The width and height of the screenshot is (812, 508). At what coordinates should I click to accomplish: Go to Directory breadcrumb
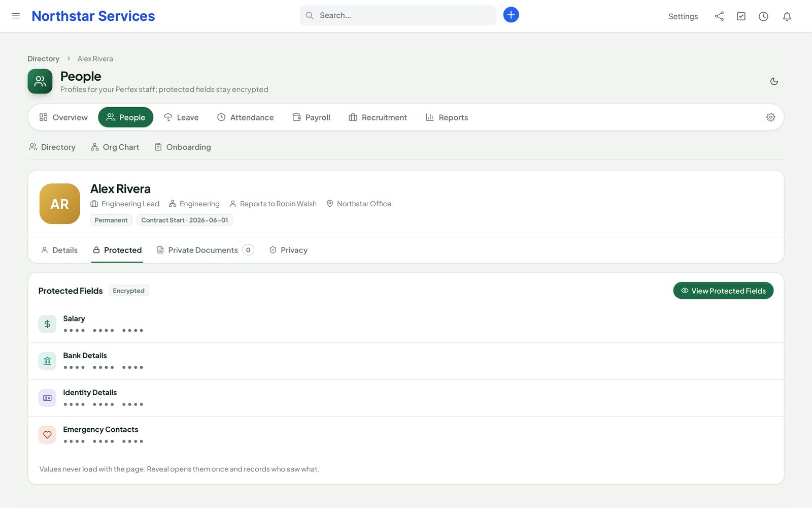point(43,59)
